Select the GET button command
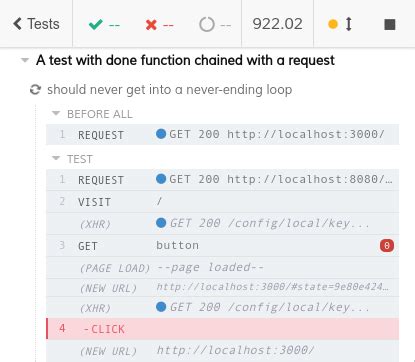 [x=222, y=246]
